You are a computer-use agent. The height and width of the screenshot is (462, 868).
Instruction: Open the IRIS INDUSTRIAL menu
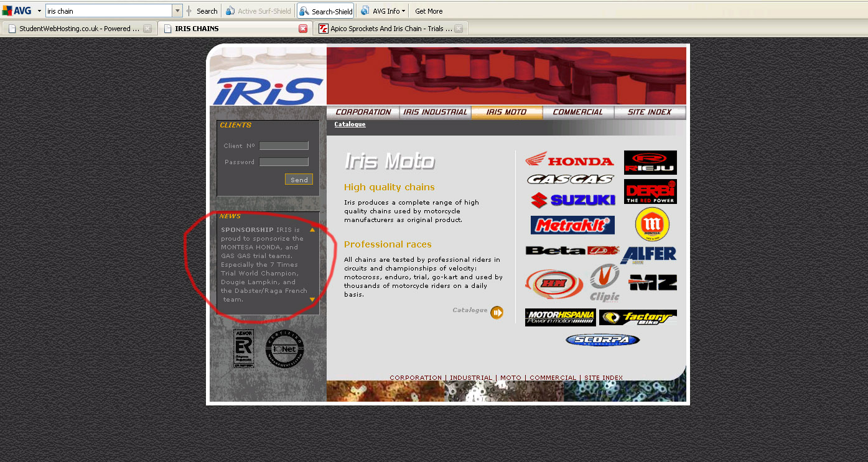[x=435, y=113]
